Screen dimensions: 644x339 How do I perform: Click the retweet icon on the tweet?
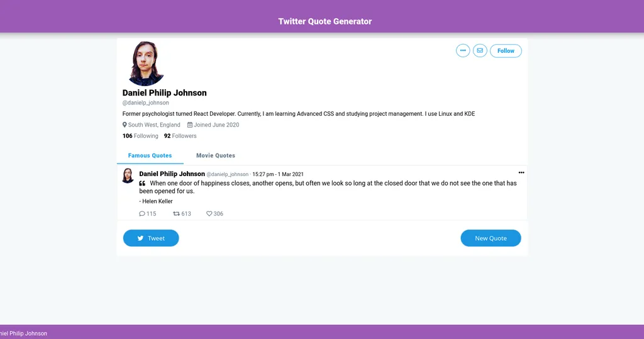pyautogui.click(x=177, y=214)
